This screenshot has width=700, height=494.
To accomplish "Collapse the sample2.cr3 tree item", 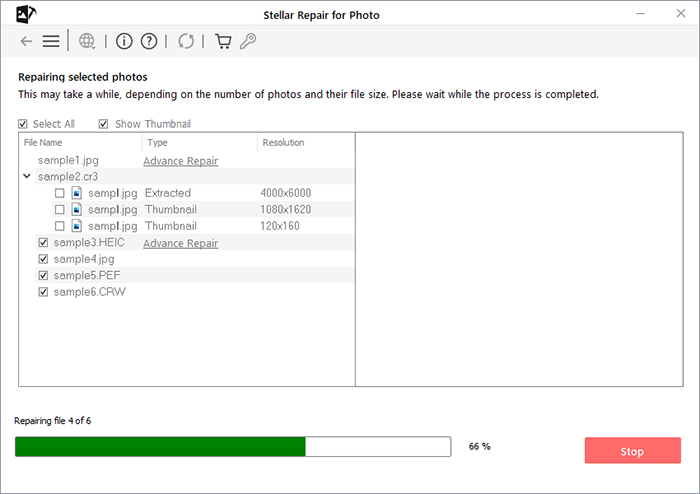I will click(27, 176).
